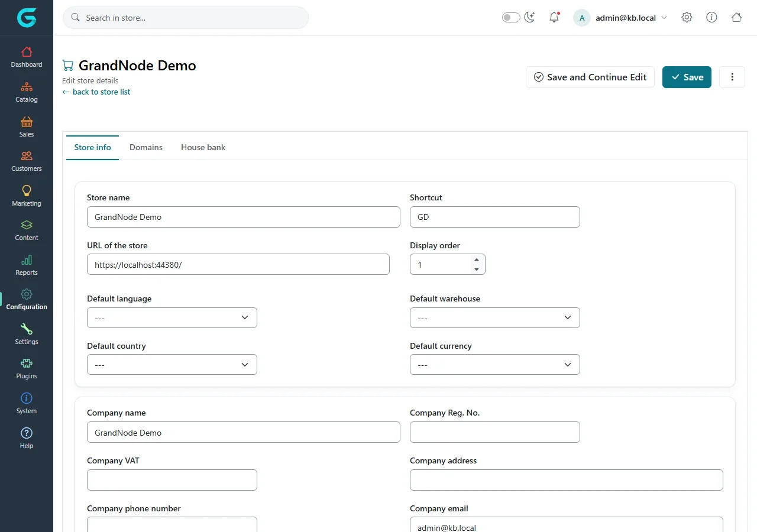757x532 pixels.
Task: Click into the Company address field
Action: (x=567, y=480)
